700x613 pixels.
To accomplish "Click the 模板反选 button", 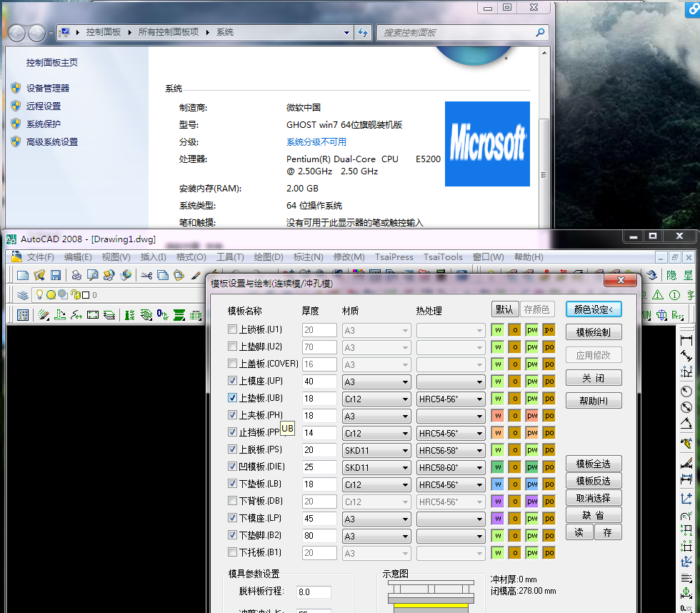I will (594, 481).
